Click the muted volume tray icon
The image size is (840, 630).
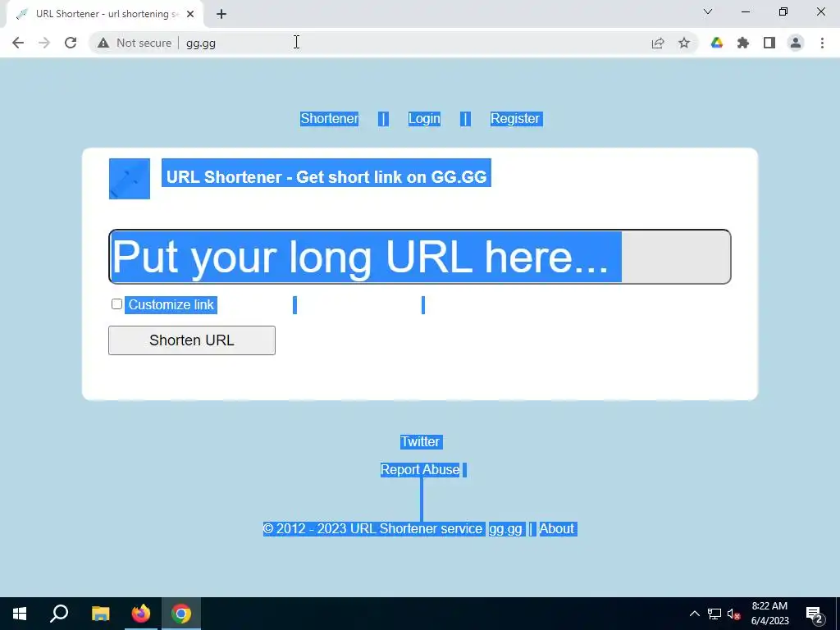[x=733, y=614]
